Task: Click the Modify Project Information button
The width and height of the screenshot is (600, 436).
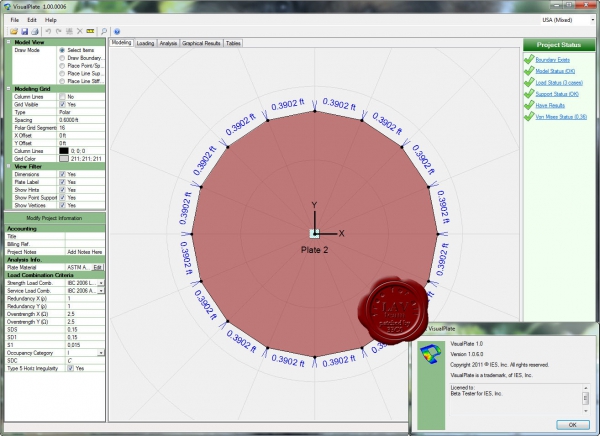Action: (54, 218)
